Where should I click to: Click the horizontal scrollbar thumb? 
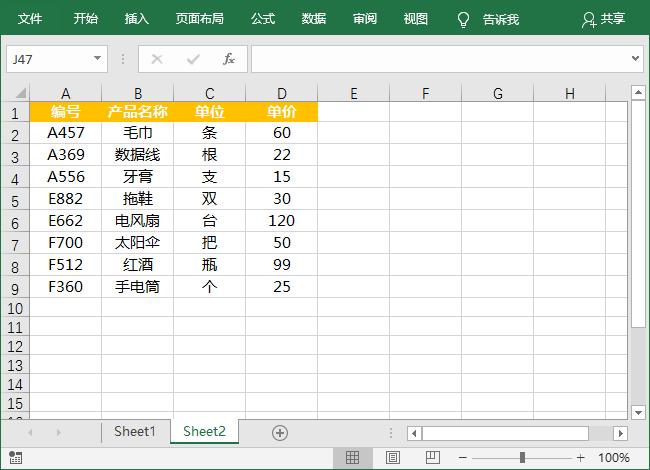[505, 434]
